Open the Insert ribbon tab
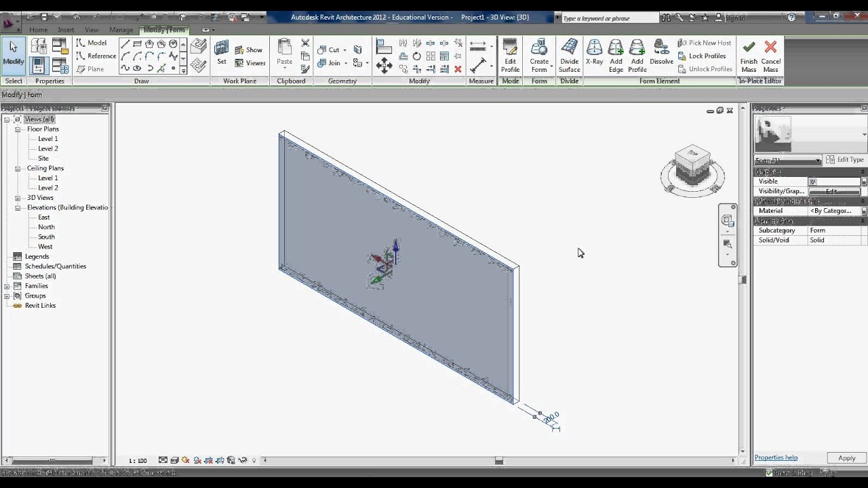868x488 pixels. click(66, 30)
